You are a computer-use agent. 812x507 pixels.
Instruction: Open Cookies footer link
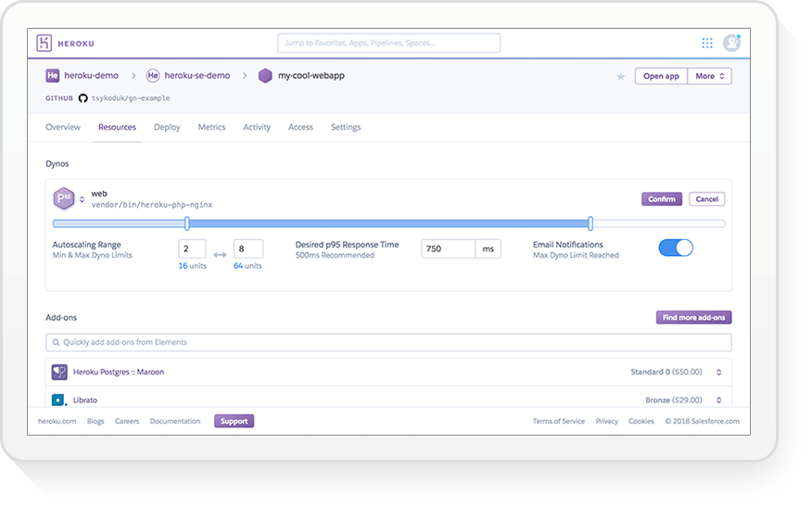(x=641, y=422)
